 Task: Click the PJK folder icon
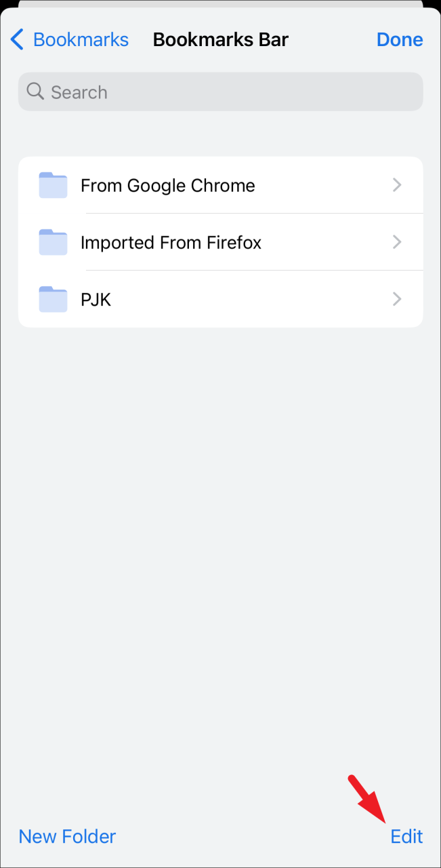pyautogui.click(x=53, y=299)
